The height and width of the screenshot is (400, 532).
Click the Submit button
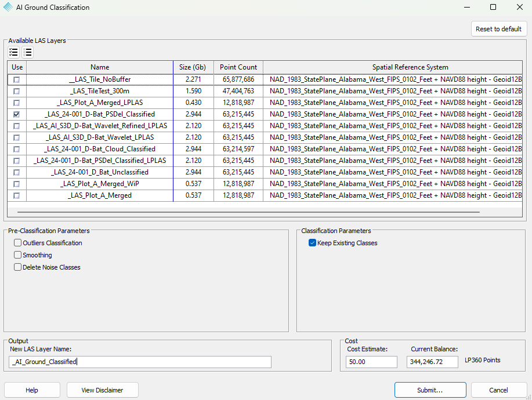(x=430, y=390)
